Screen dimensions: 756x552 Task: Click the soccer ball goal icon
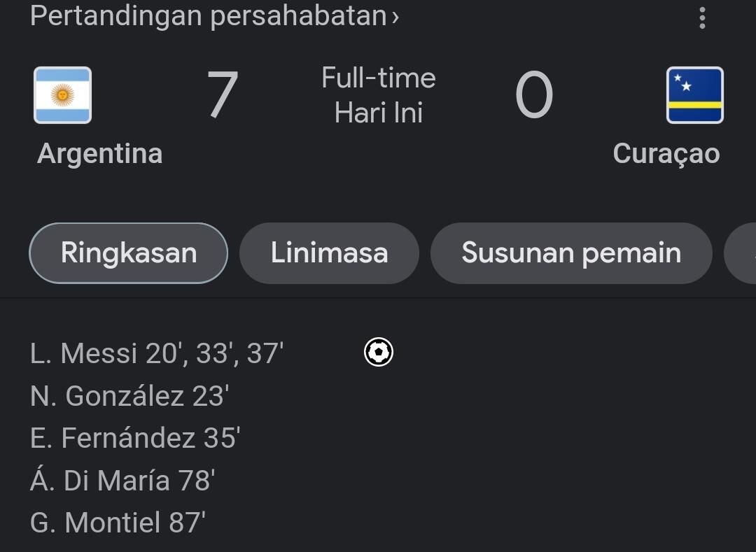coord(379,352)
